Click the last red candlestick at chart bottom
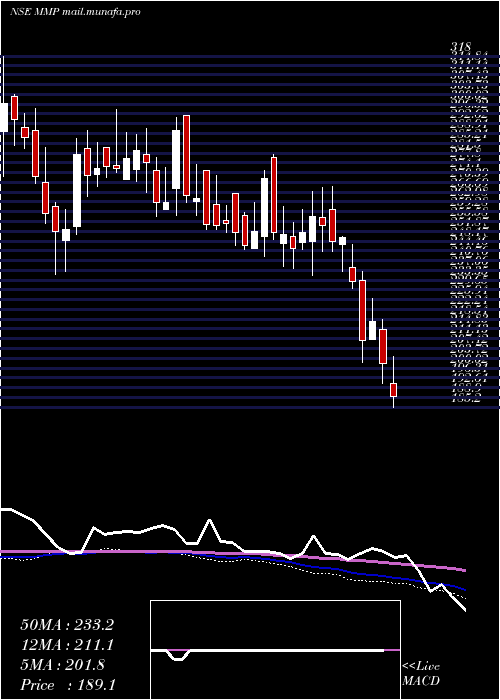 click(393, 389)
